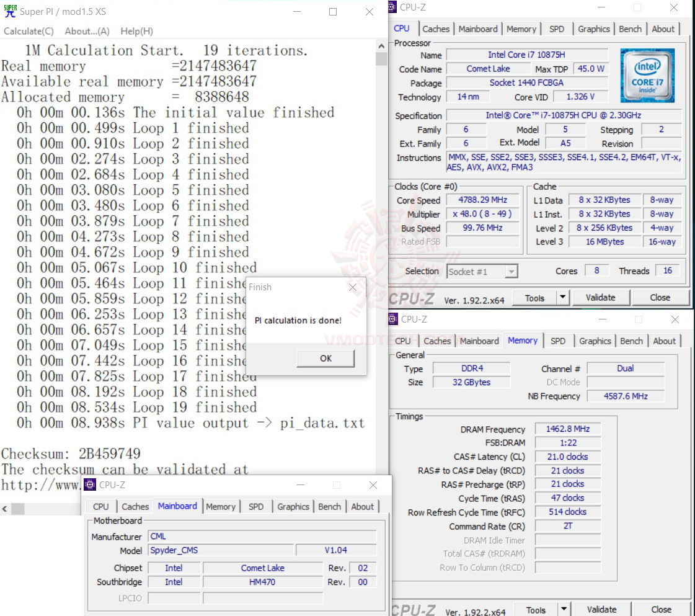Select CPU tab in the Memory CPU-Z window

click(x=402, y=341)
